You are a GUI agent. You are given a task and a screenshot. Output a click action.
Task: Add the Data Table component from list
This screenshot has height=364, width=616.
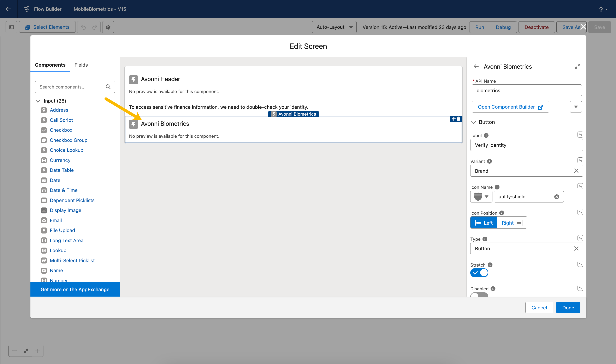pyautogui.click(x=62, y=170)
